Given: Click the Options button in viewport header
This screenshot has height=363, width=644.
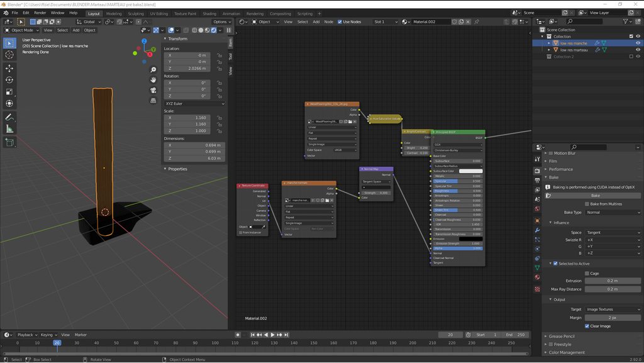Looking at the screenshot, I should click(221, 21).
